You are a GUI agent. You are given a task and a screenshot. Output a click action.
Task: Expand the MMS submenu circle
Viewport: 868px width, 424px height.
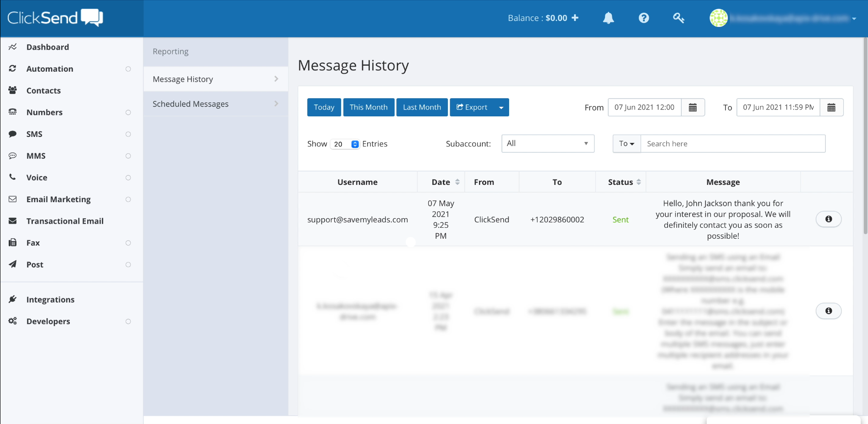(x=128, y=156)
